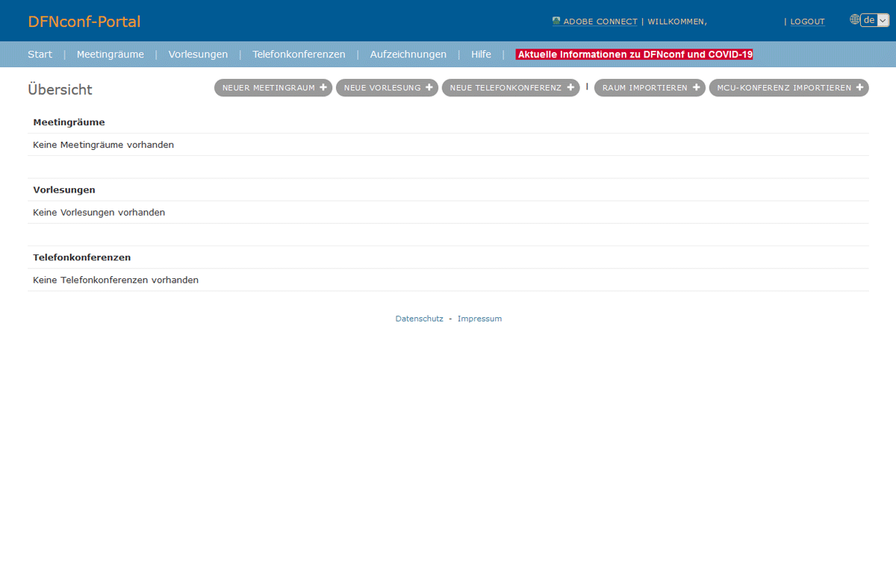Image resolution: width=896 pixels, height=588 pixels.
Task: Open the 'de' language dropdown
Action: coord(874,20)
